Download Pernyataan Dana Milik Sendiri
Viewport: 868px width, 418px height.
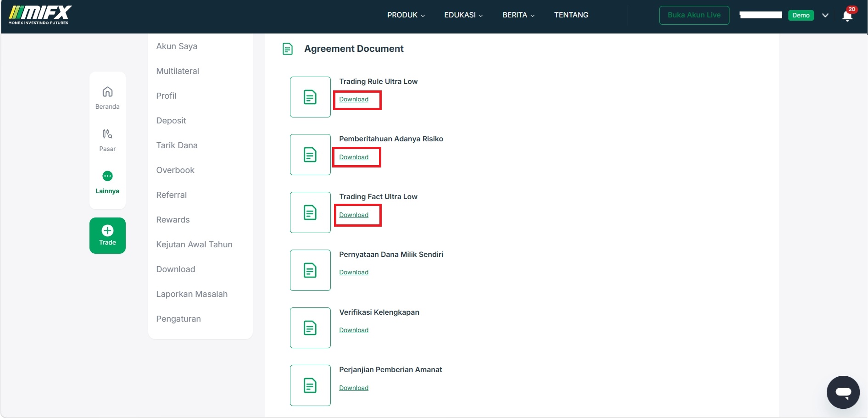click(354, 273)
